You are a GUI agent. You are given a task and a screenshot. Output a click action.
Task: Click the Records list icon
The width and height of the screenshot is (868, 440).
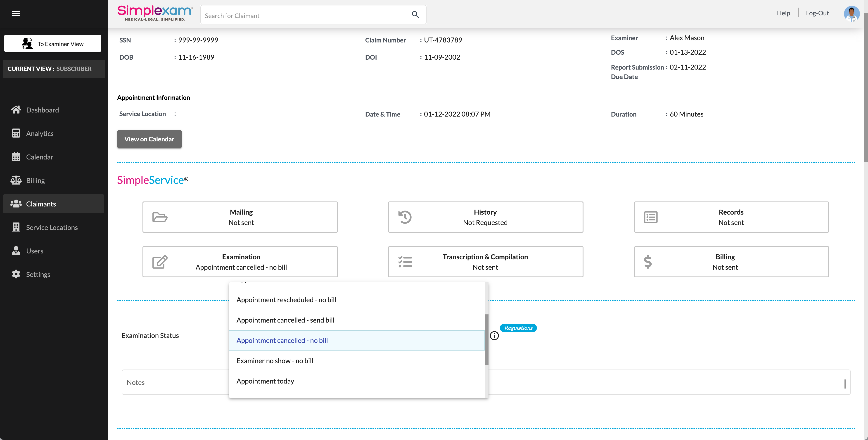651,217
